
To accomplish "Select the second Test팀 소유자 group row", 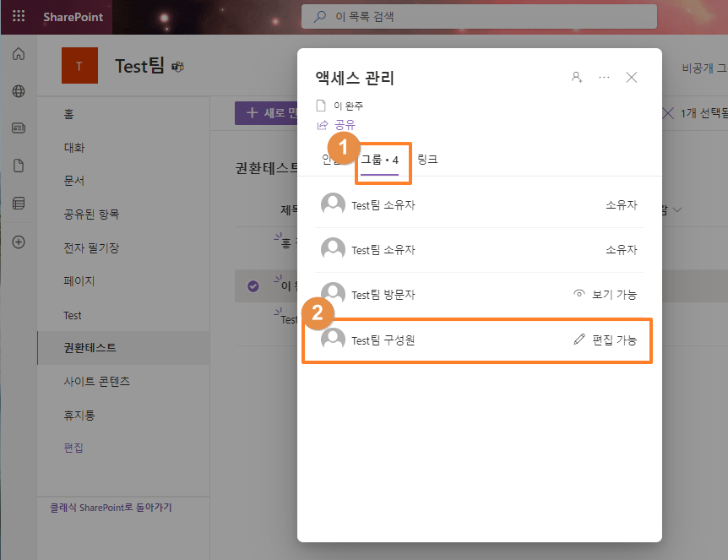I will pos(479,250).
